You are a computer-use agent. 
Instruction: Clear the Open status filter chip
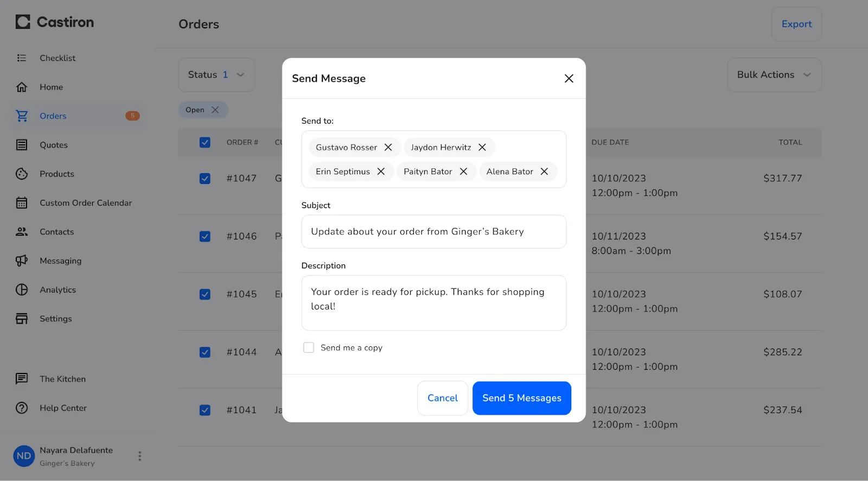(215, 110)
